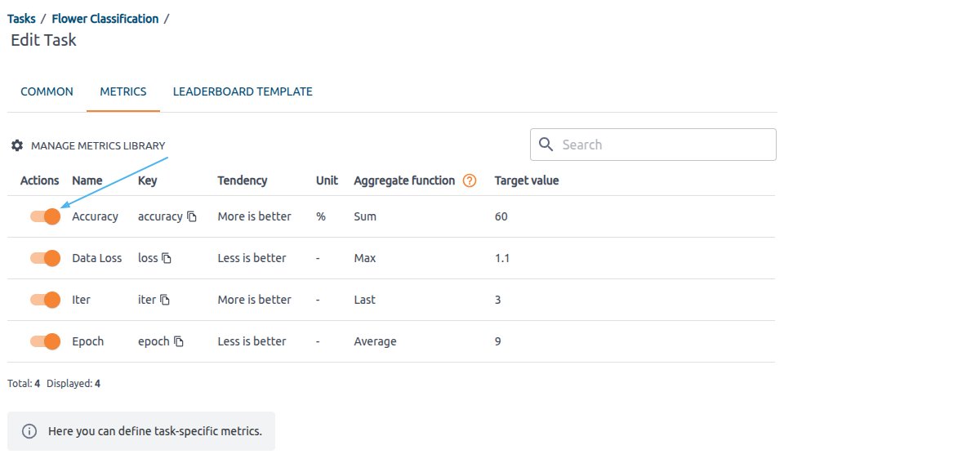Navigate to Tasks via the breadcrumb
The height and width of the screenshot is (472, 980).
click(x=20, y=18)
